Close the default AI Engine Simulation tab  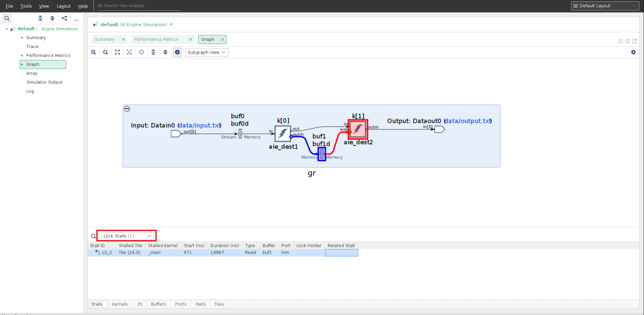tap(171, 25)
